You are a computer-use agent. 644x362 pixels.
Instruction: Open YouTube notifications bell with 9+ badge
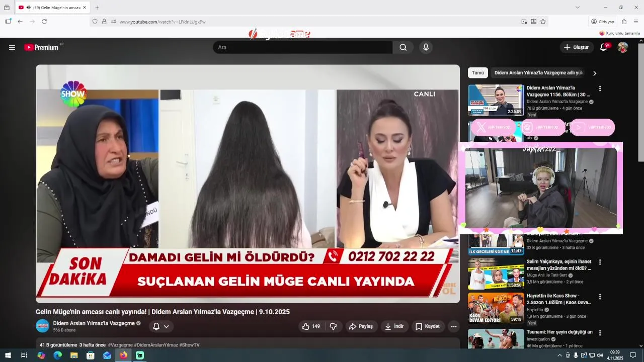(x=604, y=47)
